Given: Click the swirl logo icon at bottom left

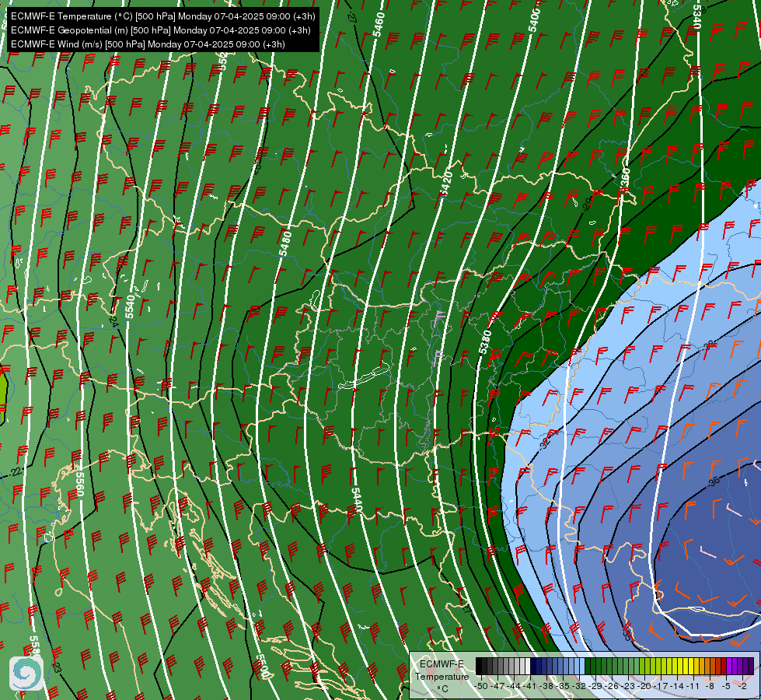Looking at the screenshot, I should (26, 673).
